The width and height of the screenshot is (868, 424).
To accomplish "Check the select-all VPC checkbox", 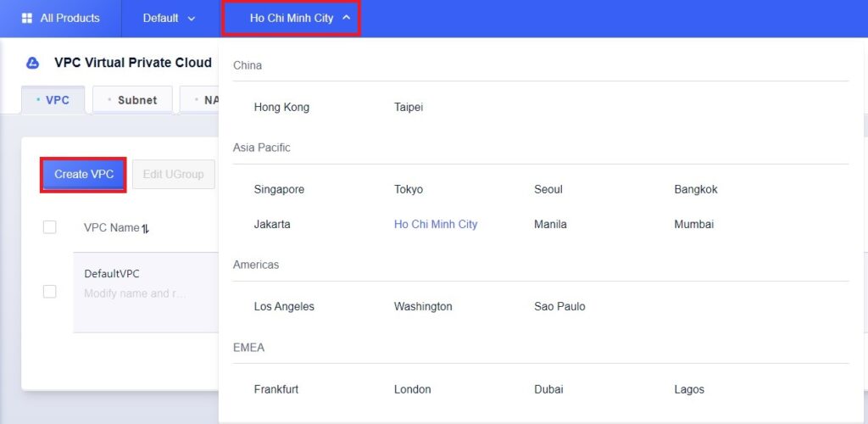I will [50, 227].
